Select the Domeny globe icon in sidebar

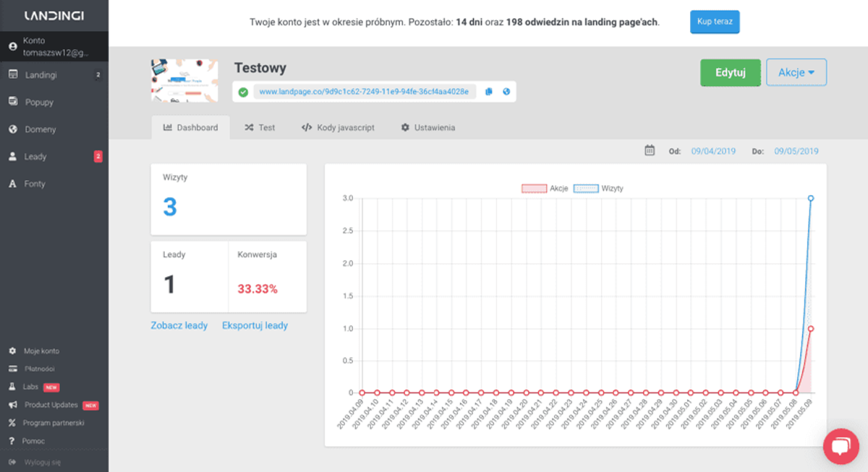coord(12,129)
